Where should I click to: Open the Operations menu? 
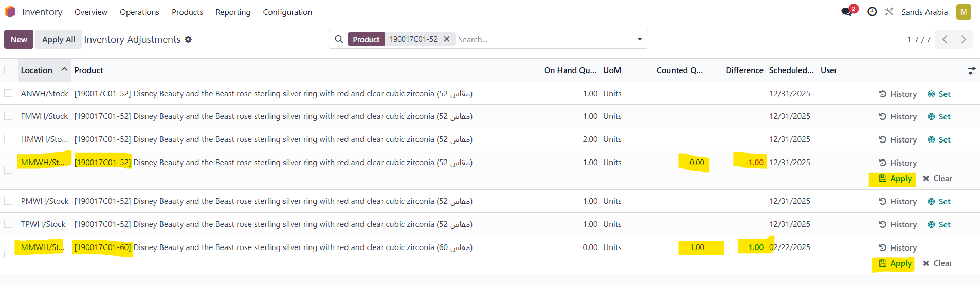point(139,12)
